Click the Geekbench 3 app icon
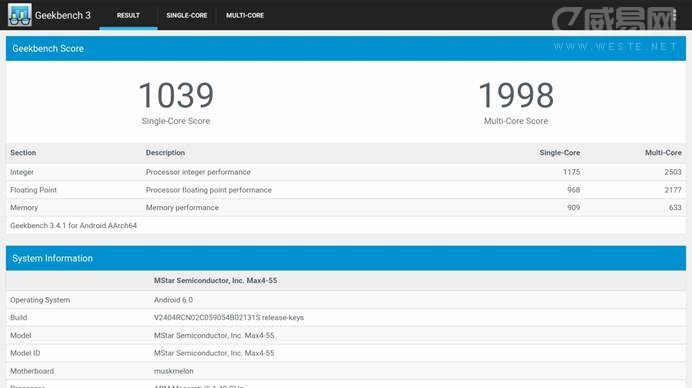This screenshot has width=692, height=388. click(x=20, y=15)
